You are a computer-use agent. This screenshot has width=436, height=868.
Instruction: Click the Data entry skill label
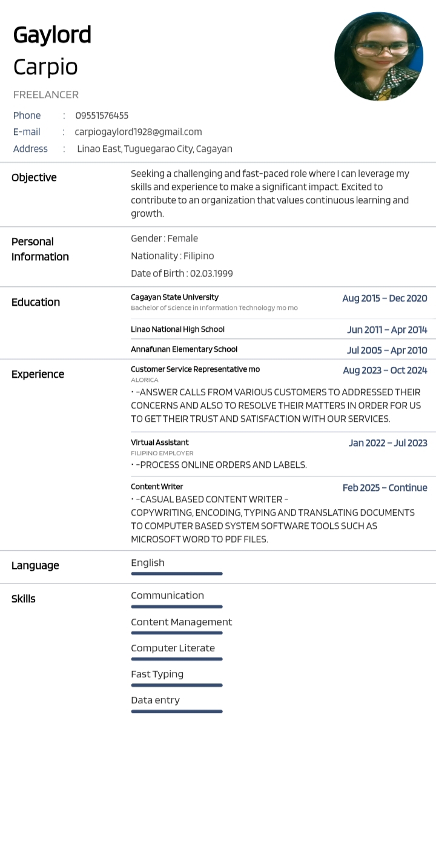point(155,700)
